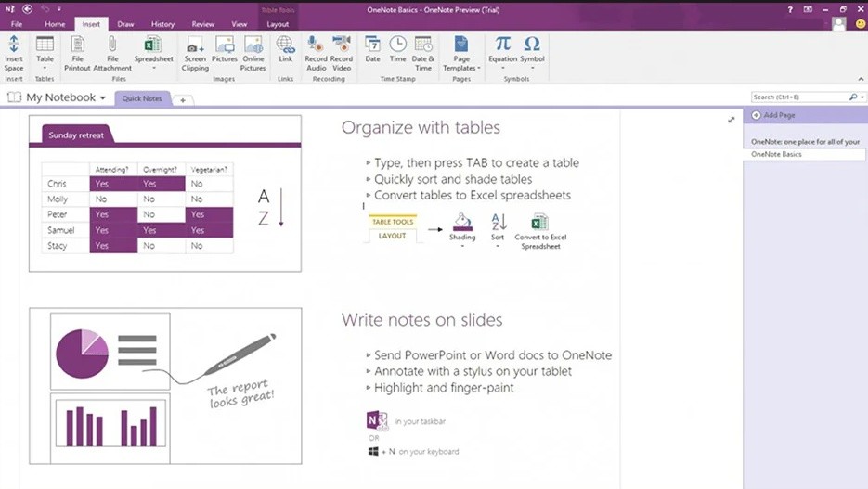Switch to the Home tab
Image resolution: width=868 pixels, height=489 pixels.
[55, 24]
